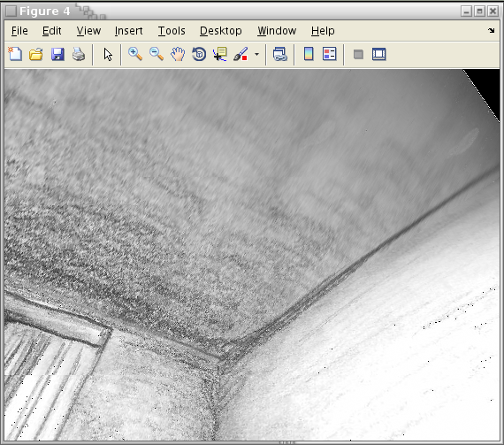504x445 pixels.
Task: Activate the Zoom In magnifier tool
Action: click(x=135, y=54)
